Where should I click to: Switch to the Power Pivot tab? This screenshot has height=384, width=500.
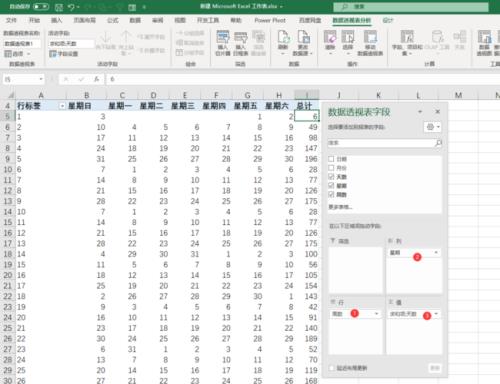[270, 20]
